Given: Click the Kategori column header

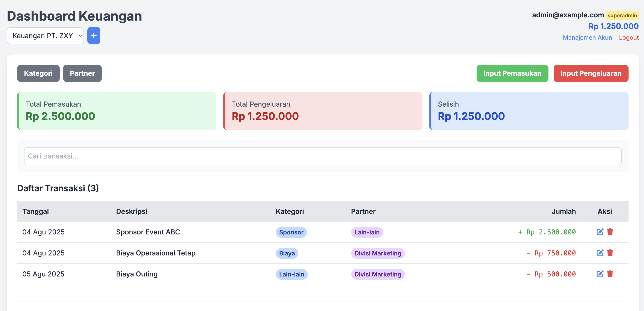Looking at the screenshot, I should [x=290, y=211].
